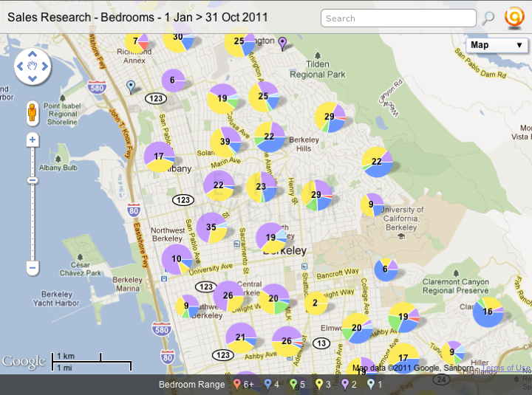
Task: Click the zoom slider handle
Action: pos(33,180)
